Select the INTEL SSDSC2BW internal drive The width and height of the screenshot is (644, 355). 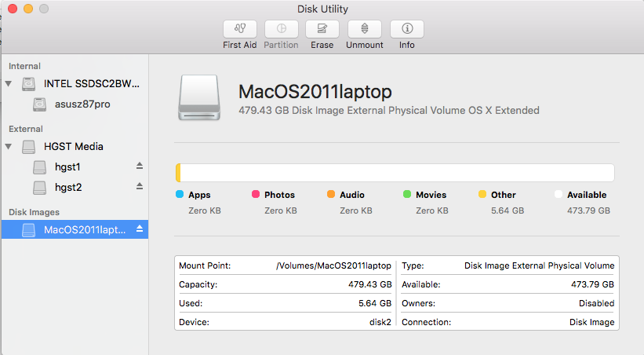pyautogui.click(x=75, y=84)
